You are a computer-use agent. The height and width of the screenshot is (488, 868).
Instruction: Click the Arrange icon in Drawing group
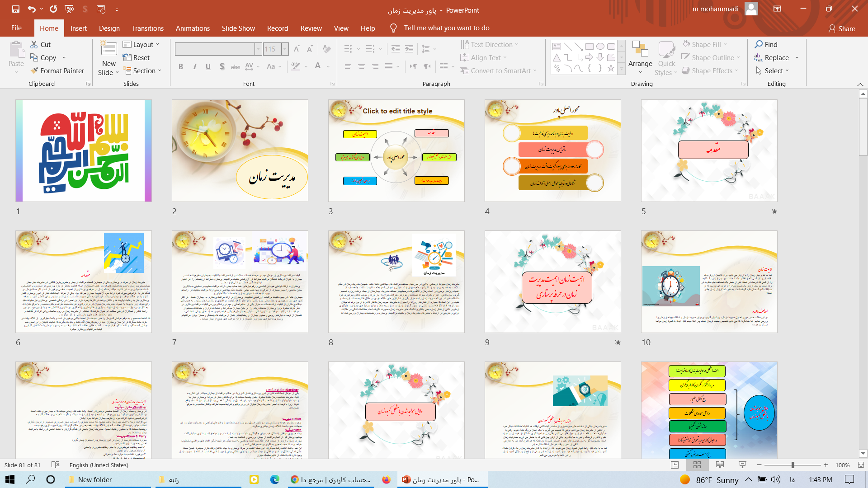(640, 49)
